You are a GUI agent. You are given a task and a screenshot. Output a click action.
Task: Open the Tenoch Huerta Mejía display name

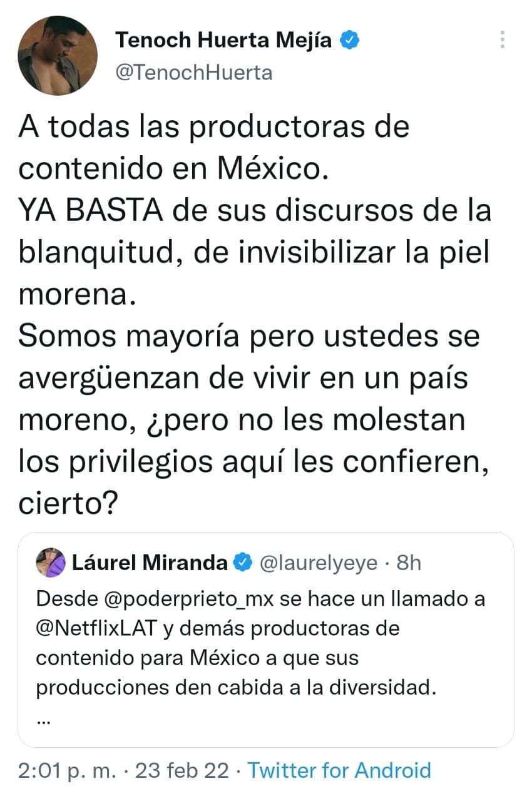click(223, 41)
